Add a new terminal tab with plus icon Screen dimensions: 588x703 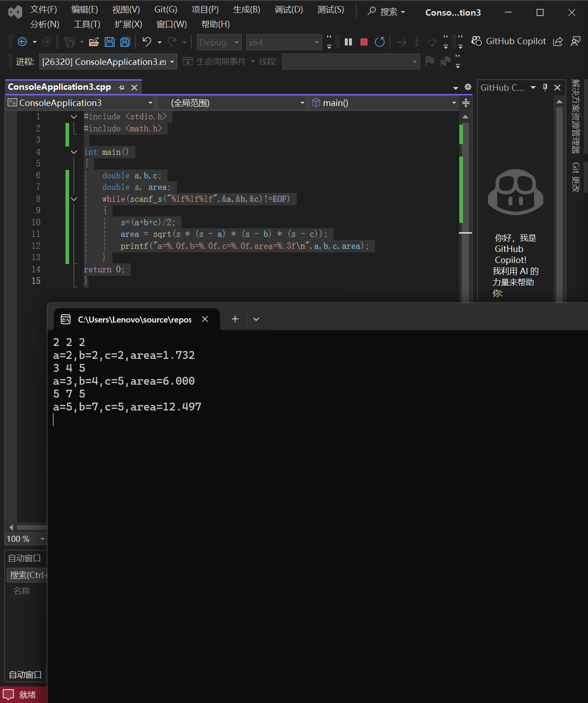[235, 319]
